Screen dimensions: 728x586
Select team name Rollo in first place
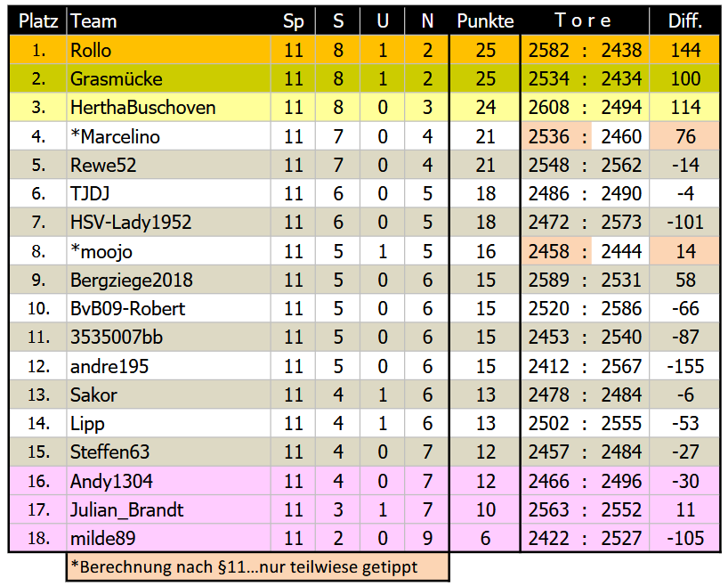tap(91, 51)
